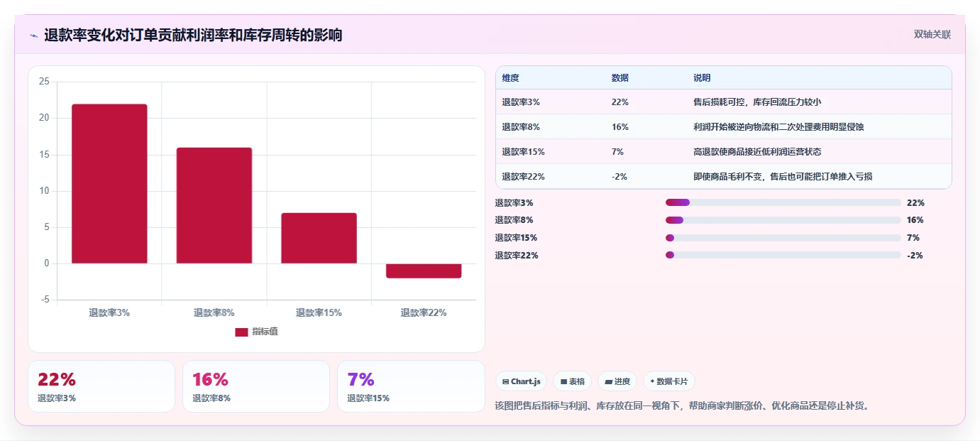The image size is (980, 441).
Task: Click the 退款率15% chart bar
Action: [319, 238]
